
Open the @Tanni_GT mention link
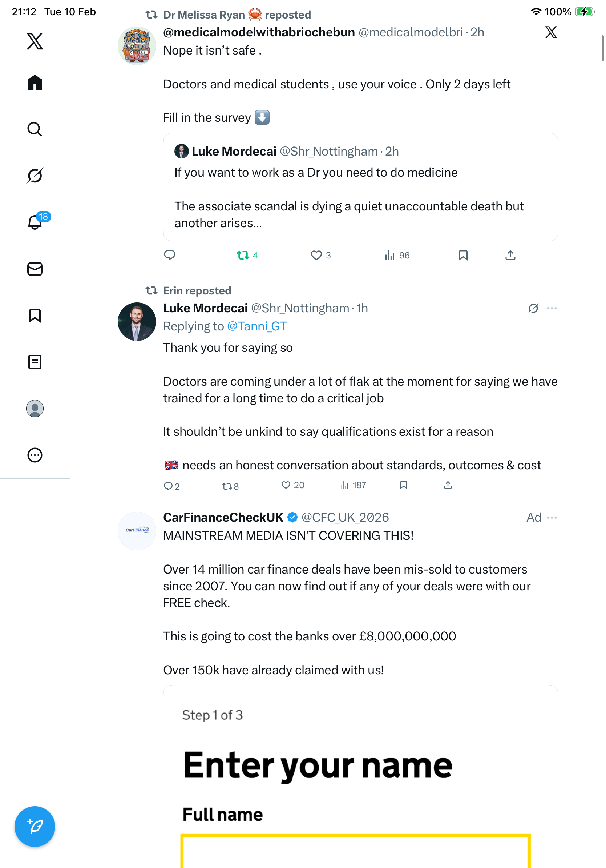(256, 326)
